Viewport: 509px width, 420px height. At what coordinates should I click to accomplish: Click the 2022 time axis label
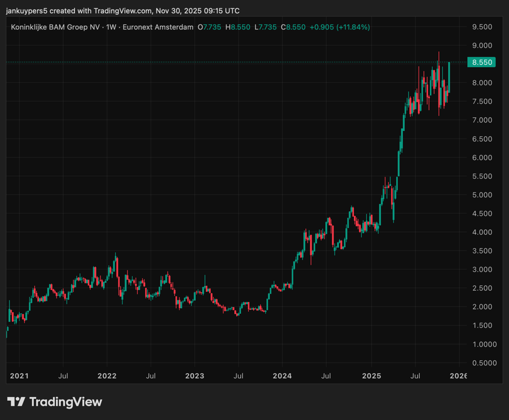tap(107, 376)
